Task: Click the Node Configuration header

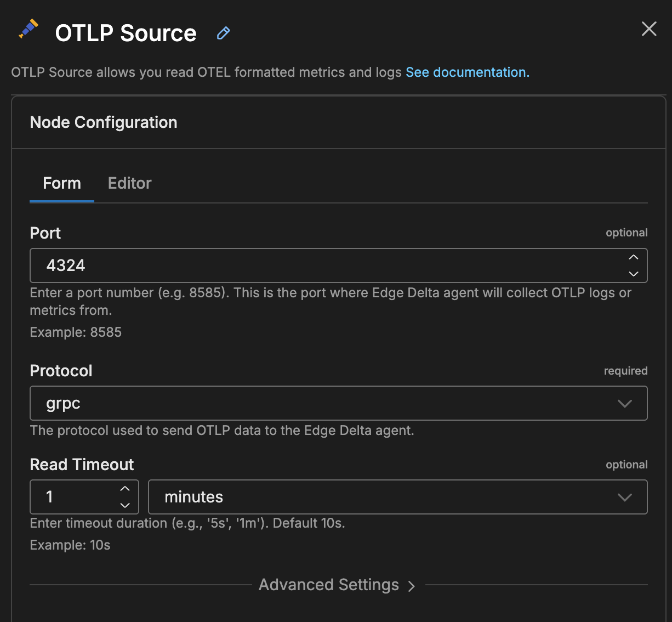Action: [104, 122]
